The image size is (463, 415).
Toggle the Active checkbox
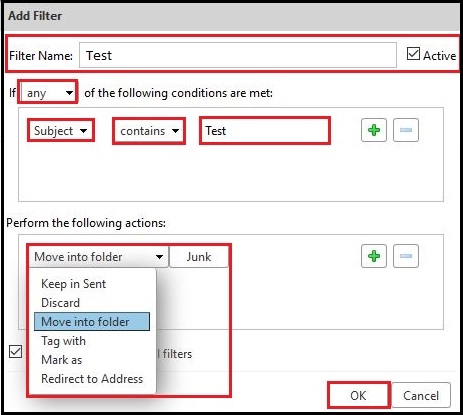pyautogui.click(x=413, y=54)
